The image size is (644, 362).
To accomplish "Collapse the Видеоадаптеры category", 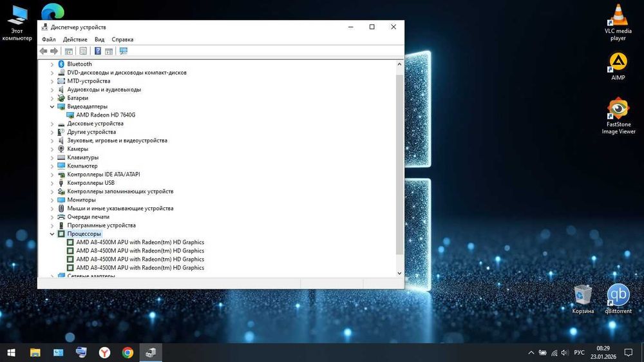I will point(52,106).
